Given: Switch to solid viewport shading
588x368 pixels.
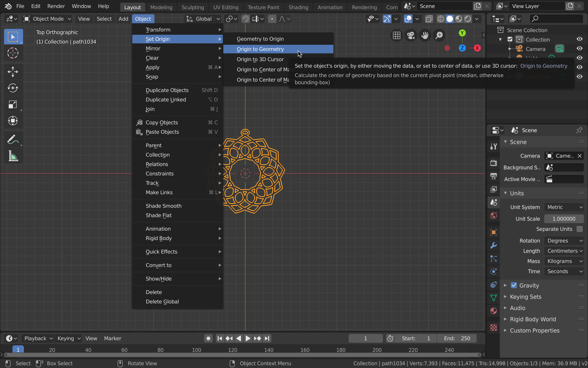Looking at the screenshot, I should point(450,19).
